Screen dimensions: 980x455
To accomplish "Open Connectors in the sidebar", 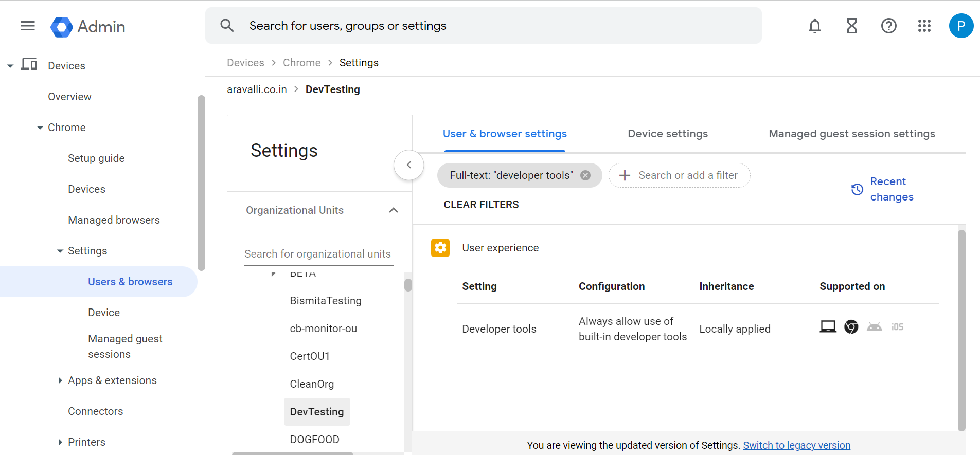I will coord(96,411).
